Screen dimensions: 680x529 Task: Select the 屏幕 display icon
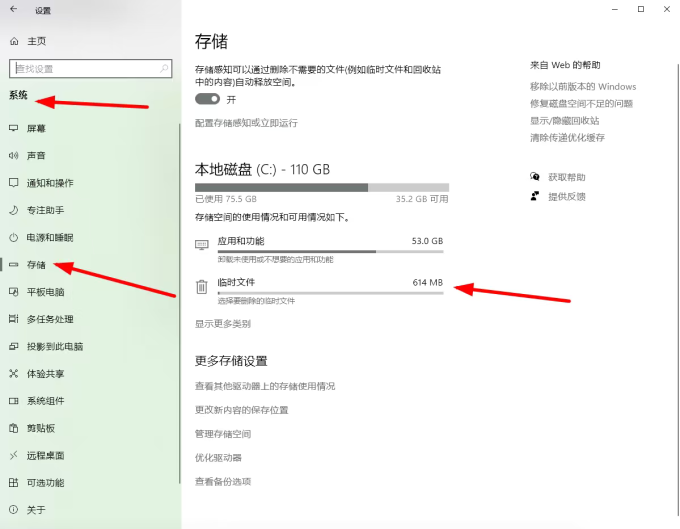(13, 128)
